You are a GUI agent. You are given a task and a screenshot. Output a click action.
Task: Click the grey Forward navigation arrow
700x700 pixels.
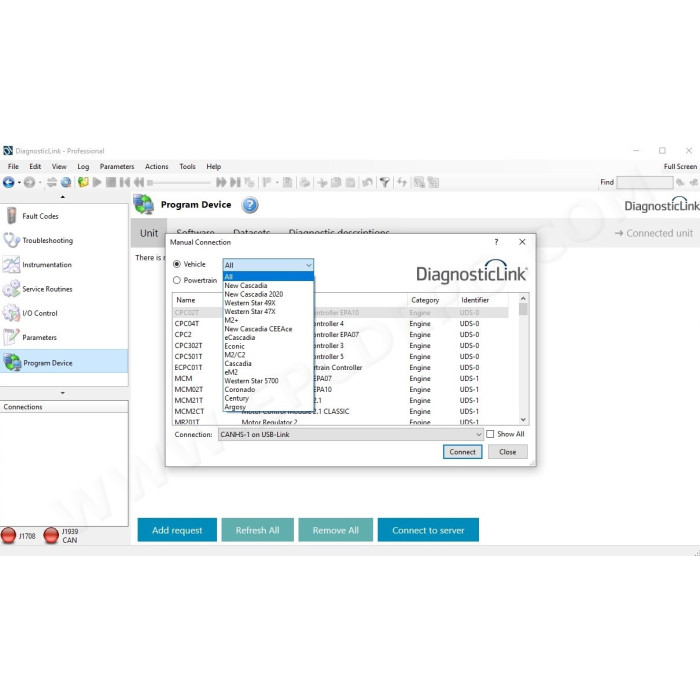tap(29, 182)
